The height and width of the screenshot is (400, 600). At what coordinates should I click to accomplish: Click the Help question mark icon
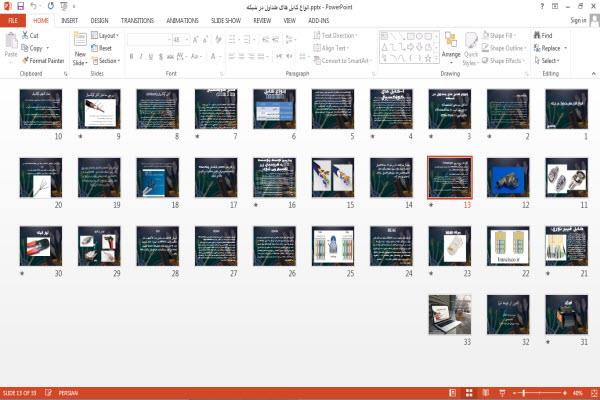coord(542,7)
